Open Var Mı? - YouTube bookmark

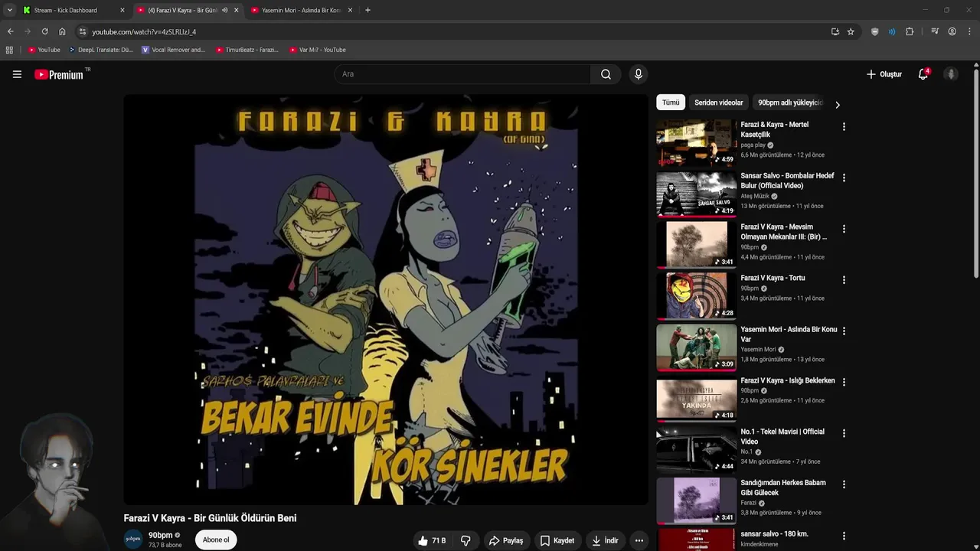pyautogui.click(x=318, y=50)
